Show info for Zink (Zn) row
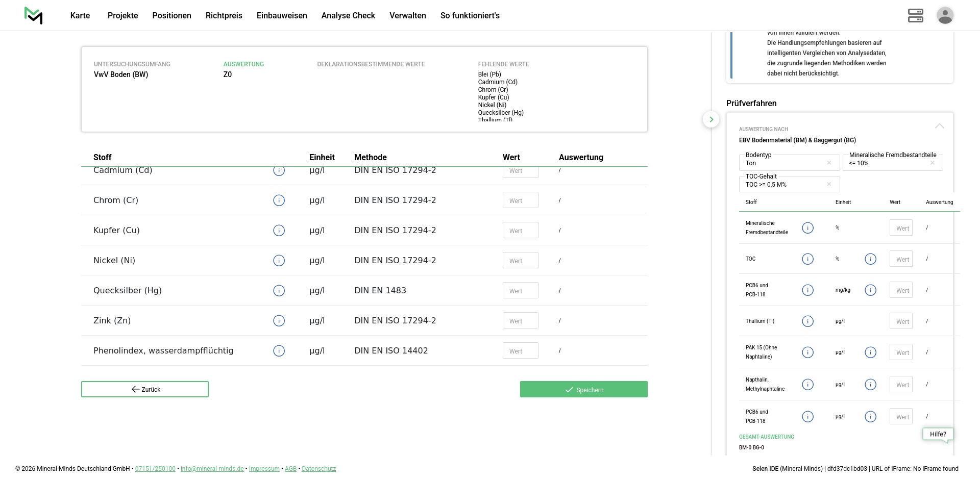The image size is (980, 481). click(279, 321)
